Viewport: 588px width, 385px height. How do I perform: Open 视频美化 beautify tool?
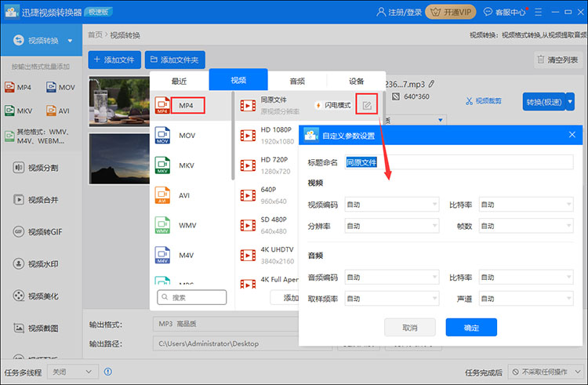(36, 296)
